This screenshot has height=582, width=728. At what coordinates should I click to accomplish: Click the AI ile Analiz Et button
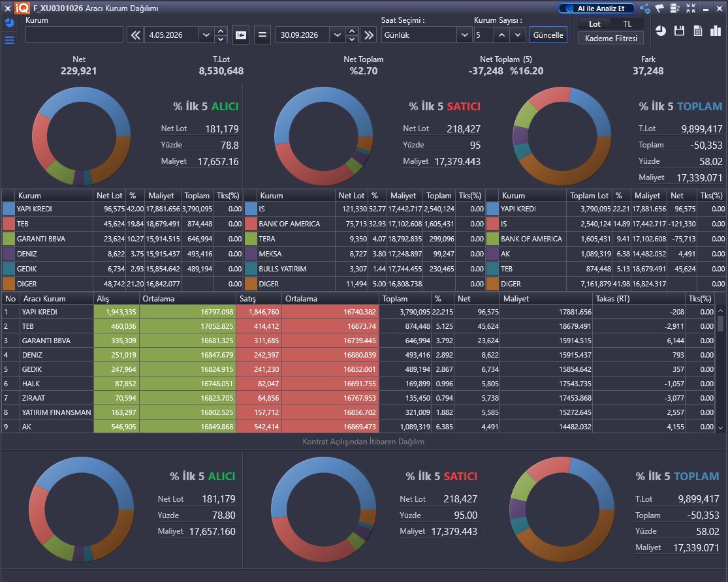coord(597,8)
